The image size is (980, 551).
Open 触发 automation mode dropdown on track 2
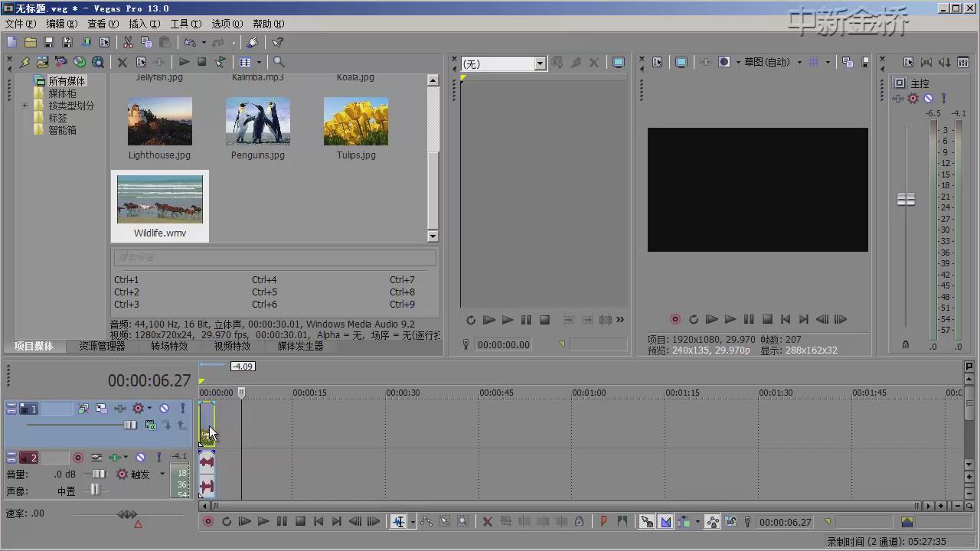point(162,474)
